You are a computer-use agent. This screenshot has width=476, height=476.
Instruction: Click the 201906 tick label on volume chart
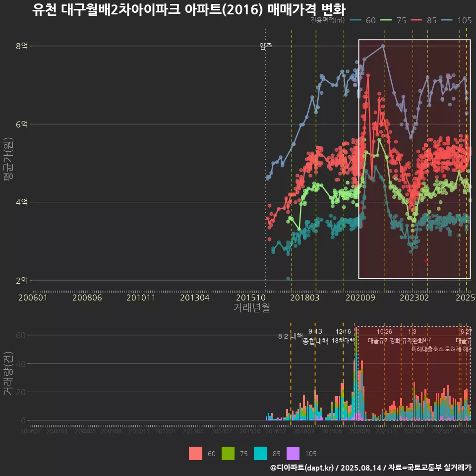tap(332, 431)
